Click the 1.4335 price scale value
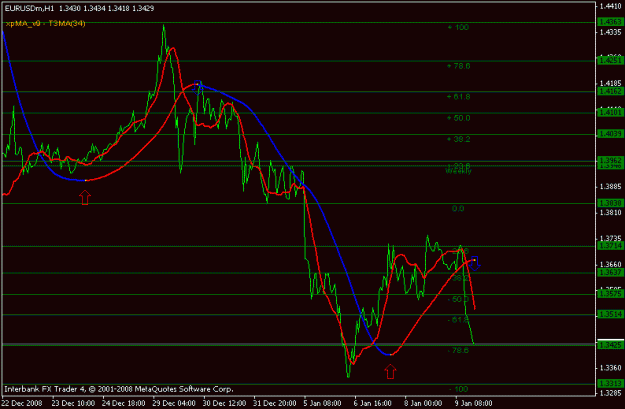625x409 pixels. (x=610, y=32)
